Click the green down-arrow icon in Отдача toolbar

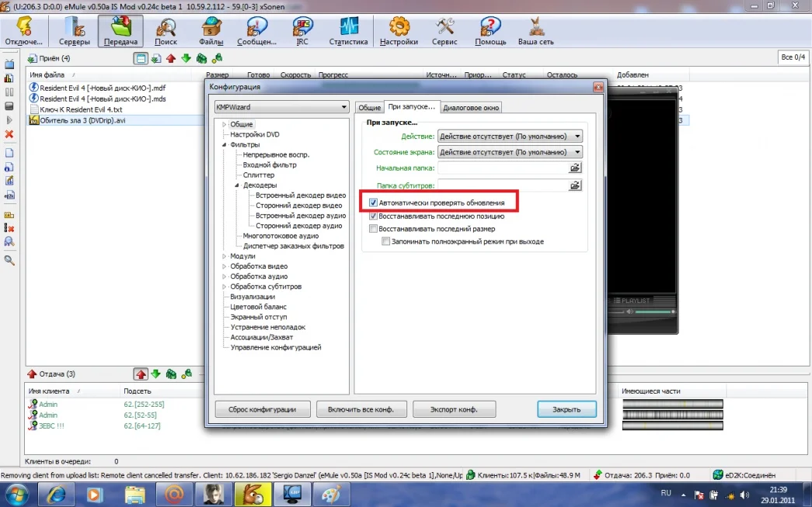(x=156, y=374)
